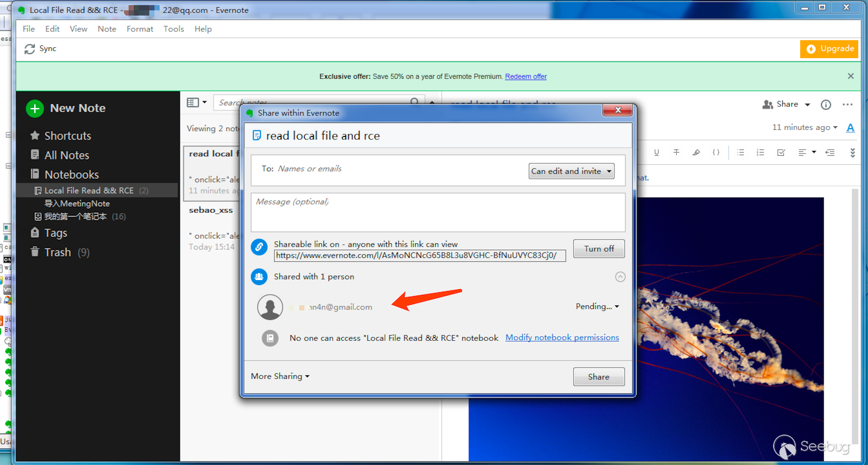Click the note info (i) icon

pyautogui.click(x=825, y=105)
